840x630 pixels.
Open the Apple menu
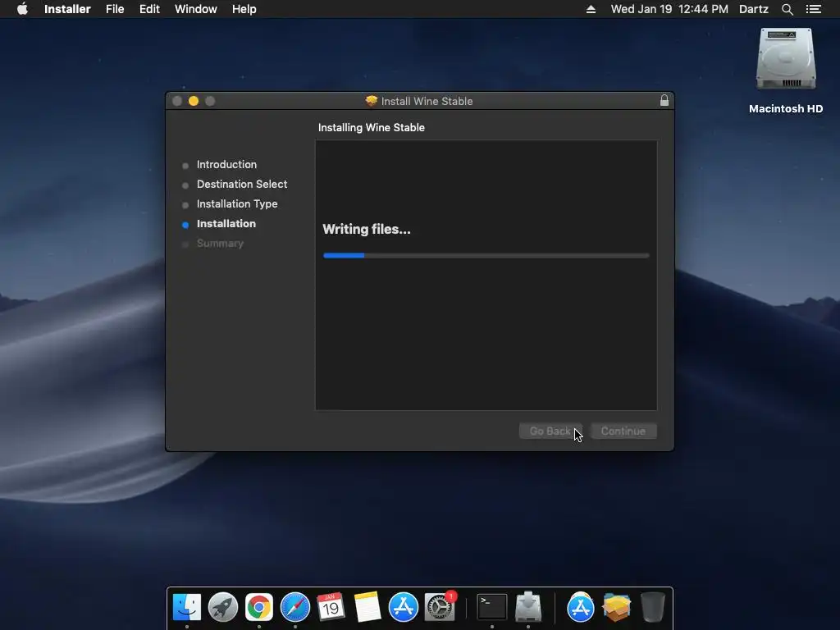22,9
